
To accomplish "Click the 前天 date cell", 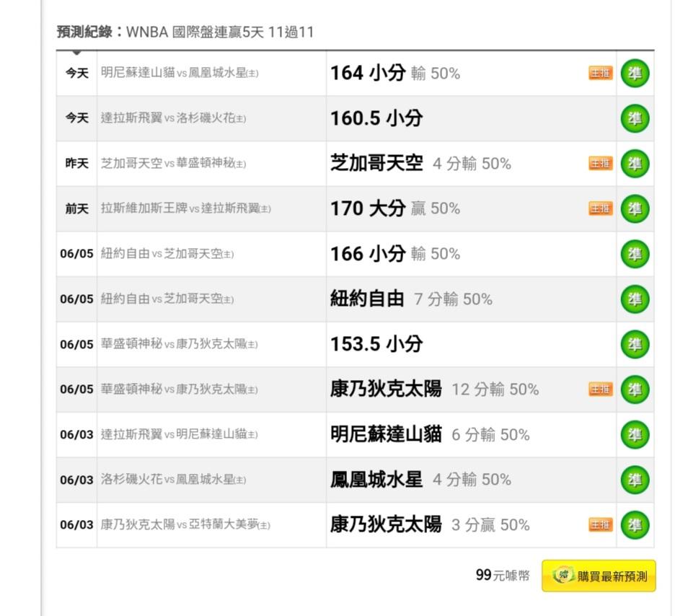I will click(x=76, y=208).
